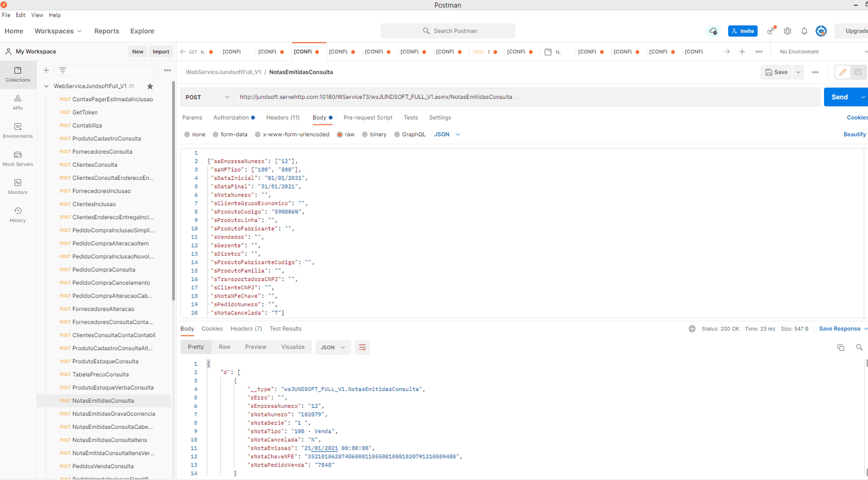Viewport: 868px width, 480px height.
Task: Open the View menu
Action: [37, 15]
